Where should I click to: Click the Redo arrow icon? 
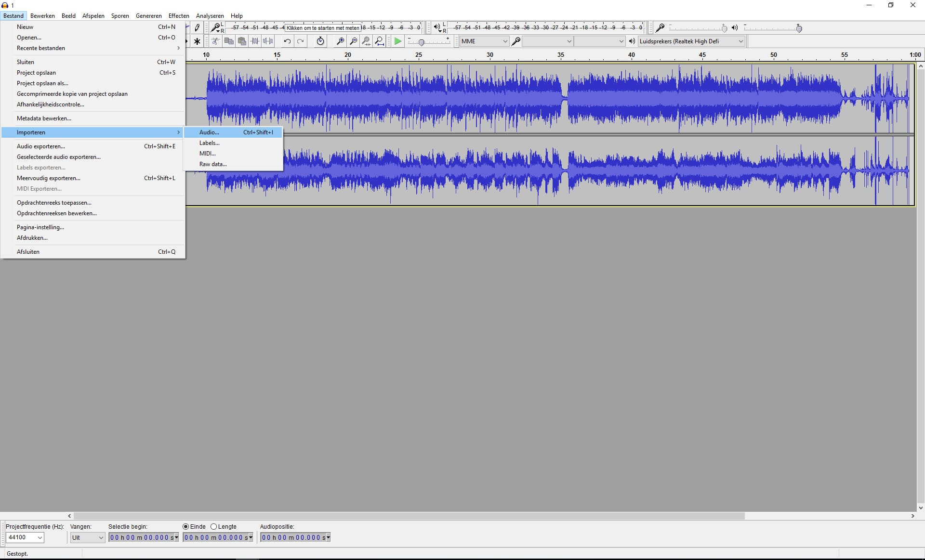[x=300, y=41]
